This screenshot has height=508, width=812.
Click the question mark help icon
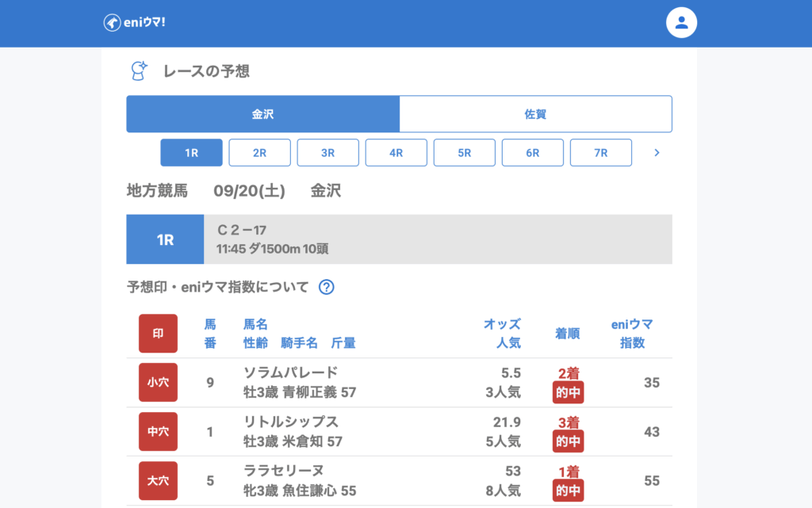[326, 287]
